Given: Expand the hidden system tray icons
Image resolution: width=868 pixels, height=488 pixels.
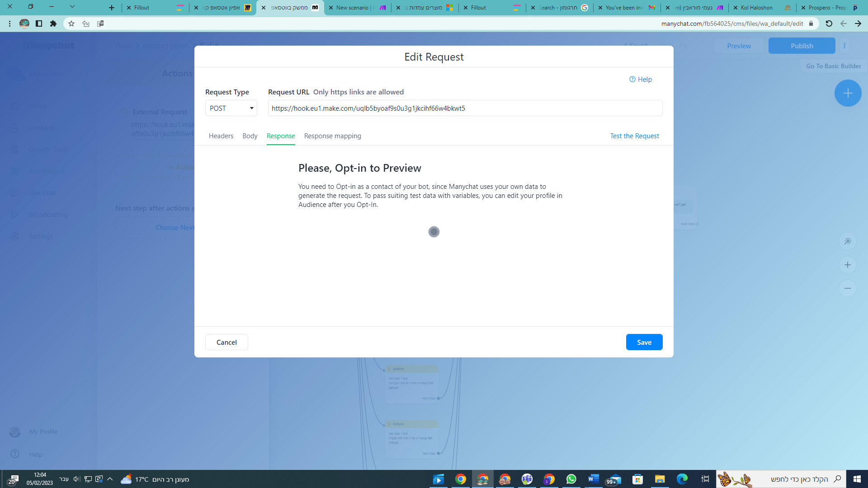Looking at the screenshot, I should pyautogui.click(x=110, y=479).
